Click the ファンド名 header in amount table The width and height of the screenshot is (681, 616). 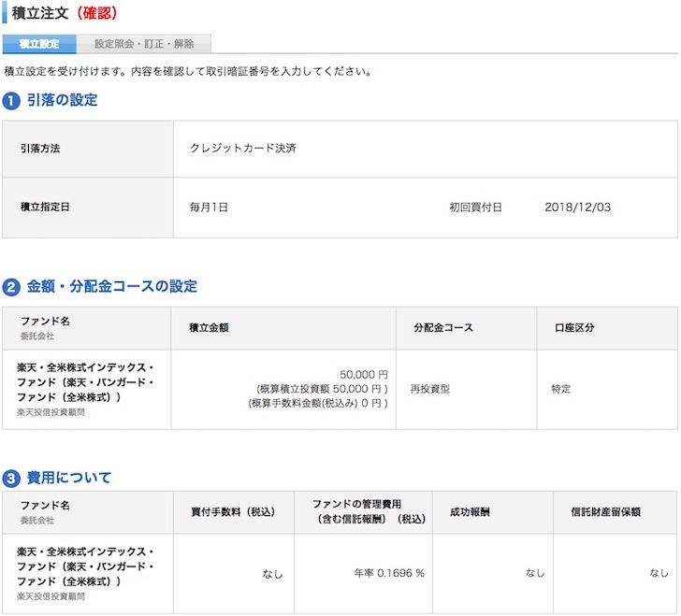(x=45, y=322)
